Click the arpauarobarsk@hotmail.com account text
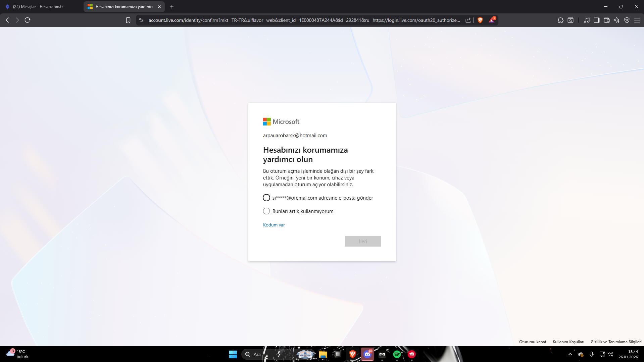The height and width of the screenshot is (362, 644). (295, 136)
